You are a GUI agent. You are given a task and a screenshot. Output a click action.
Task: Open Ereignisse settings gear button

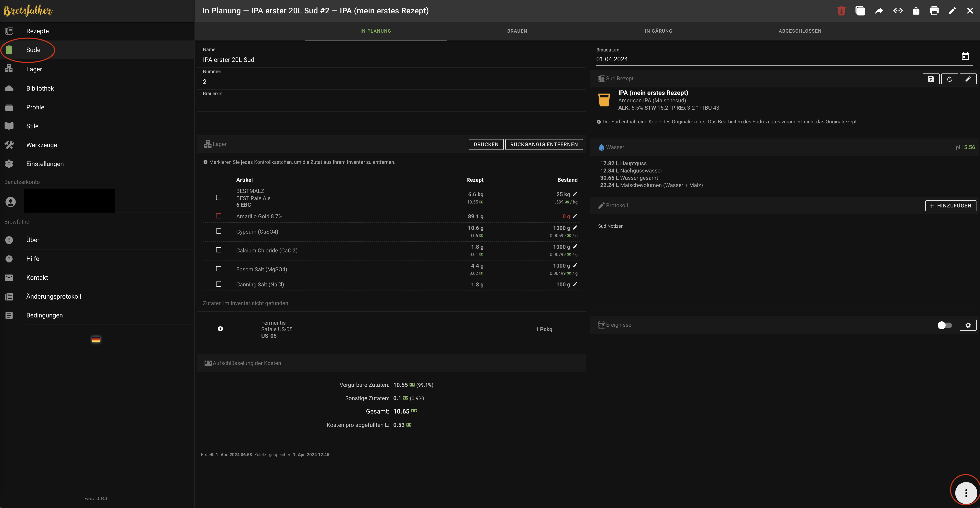point(968,325)
